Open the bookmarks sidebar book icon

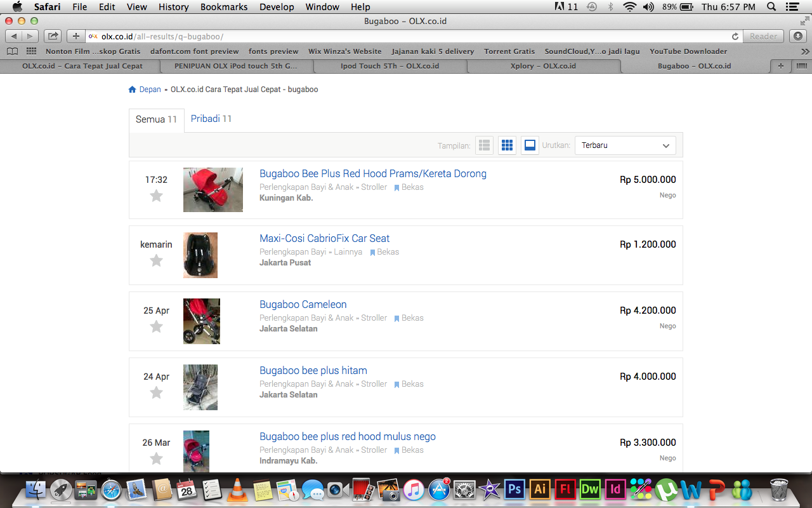[12, 51]
